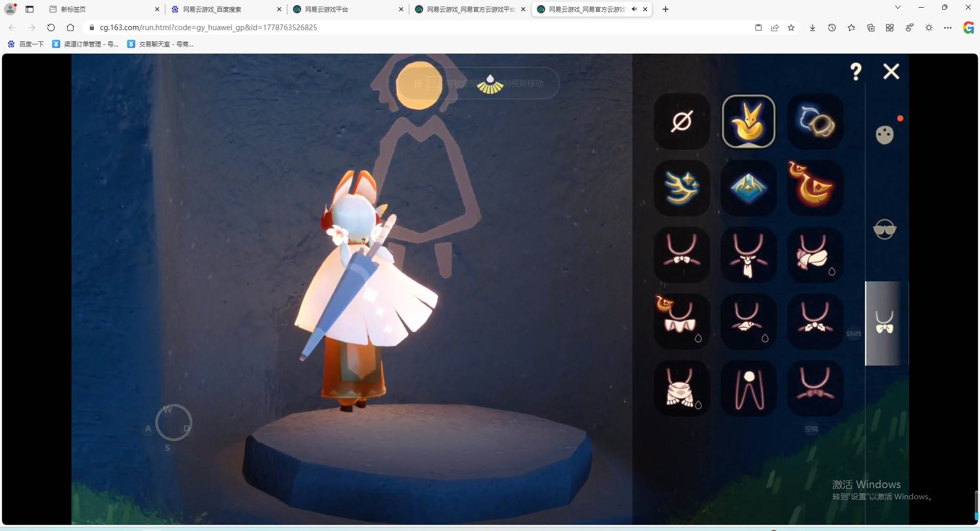Screen dimensions: 980x531
Task: Choose the linked rings accessory
Action: coord(816,122)
